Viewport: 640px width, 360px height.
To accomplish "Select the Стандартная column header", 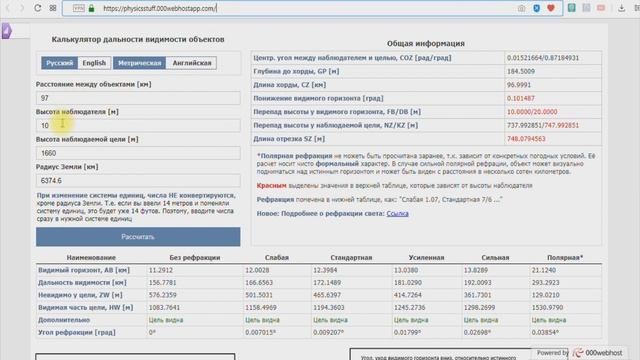I will pyautogui.click(x=351, y=258).
